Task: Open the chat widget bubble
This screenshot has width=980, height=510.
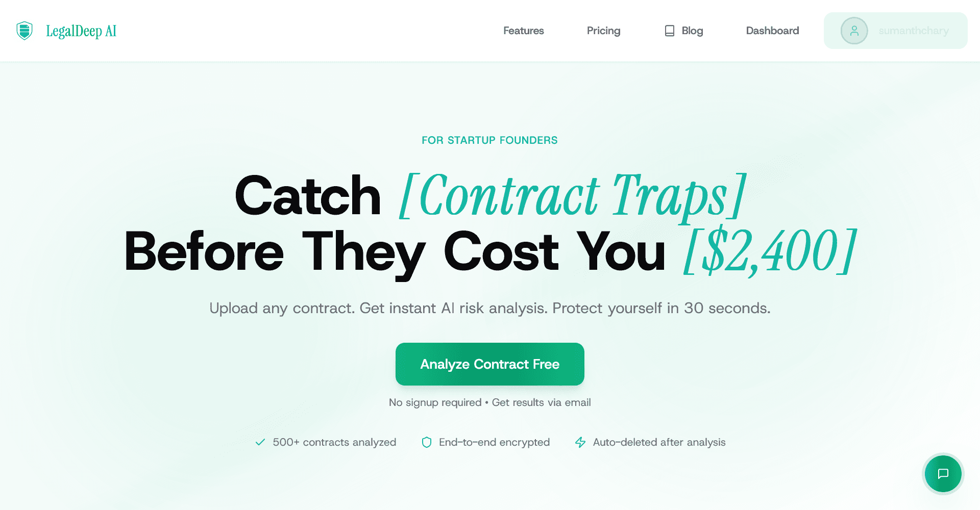Action: point(943,474)
